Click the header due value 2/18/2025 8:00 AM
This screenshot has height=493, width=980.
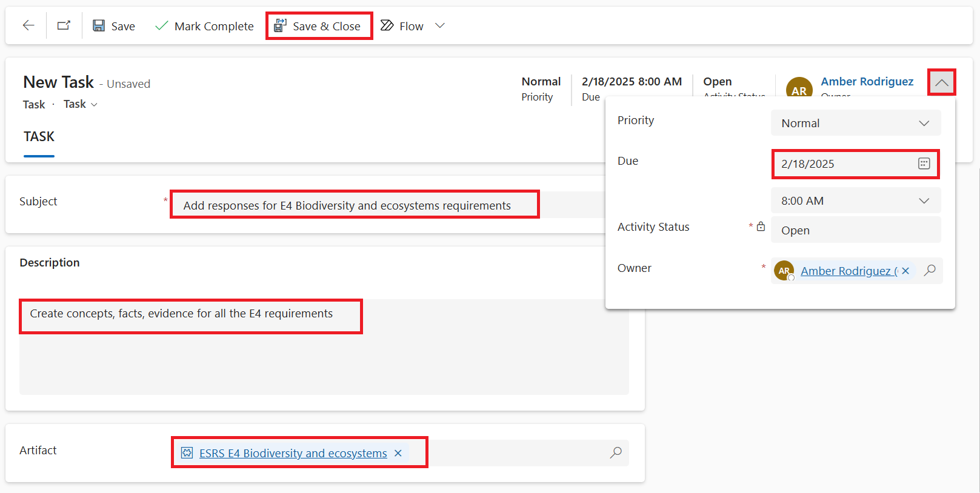632,81
